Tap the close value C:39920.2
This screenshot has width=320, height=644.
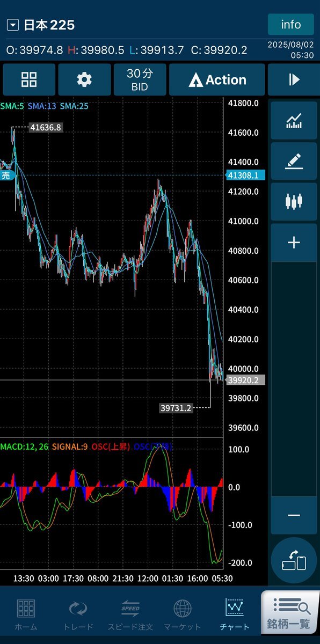[219, 50]
